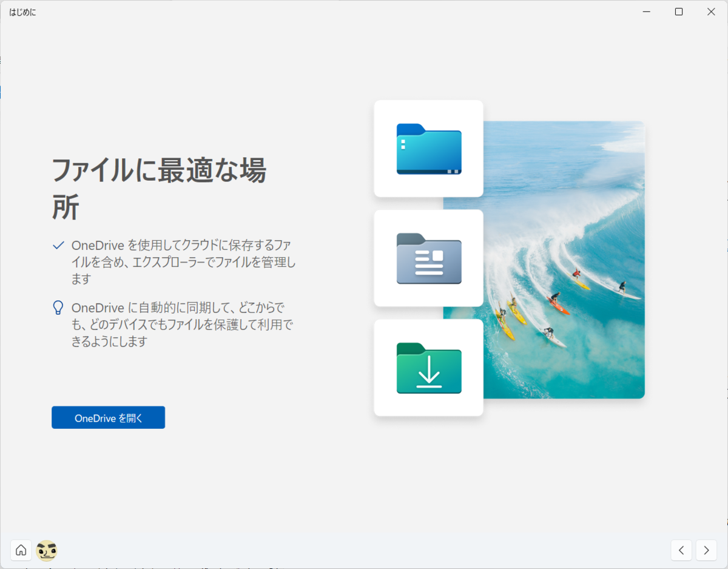The width and height of the screenshot is (728, 569).
Task: Minimize the はじめに window
Action: [647, 12]
